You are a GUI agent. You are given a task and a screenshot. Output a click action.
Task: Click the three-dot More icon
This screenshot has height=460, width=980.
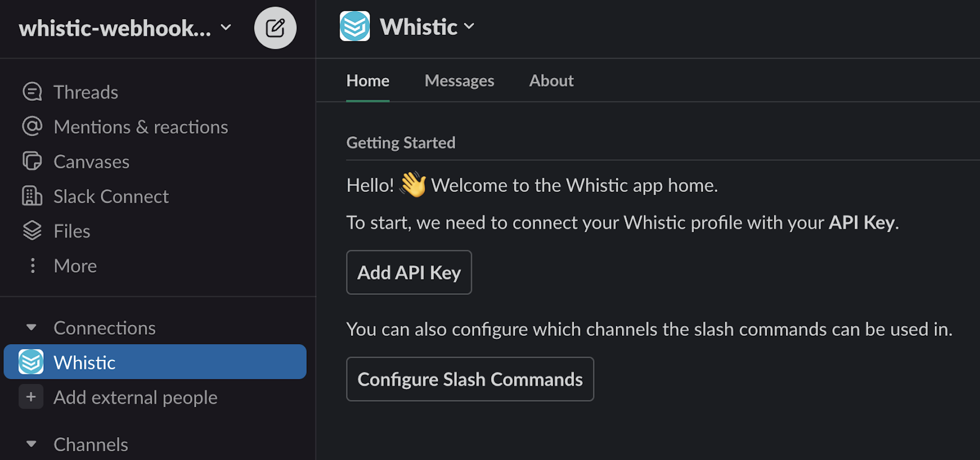pos(33,265)
